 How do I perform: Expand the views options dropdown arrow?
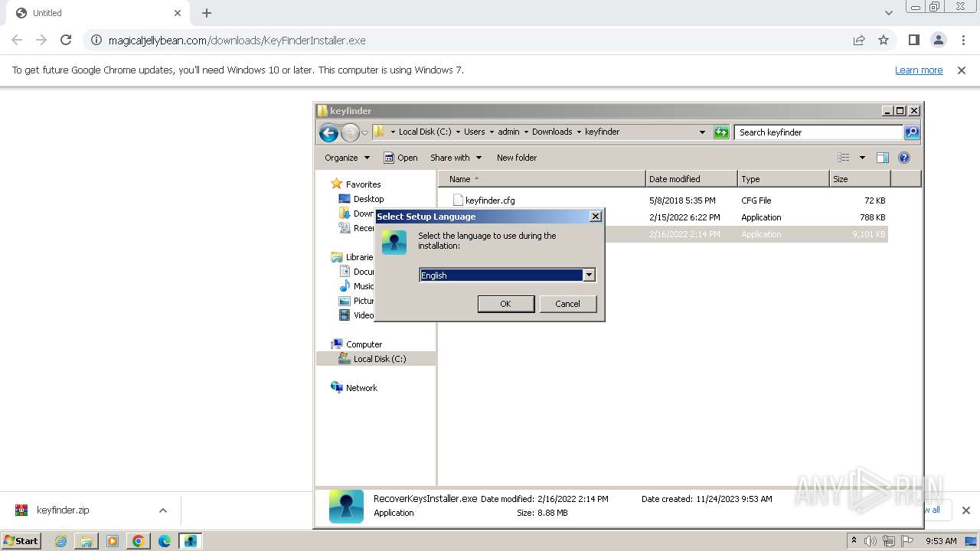[862, 158]
